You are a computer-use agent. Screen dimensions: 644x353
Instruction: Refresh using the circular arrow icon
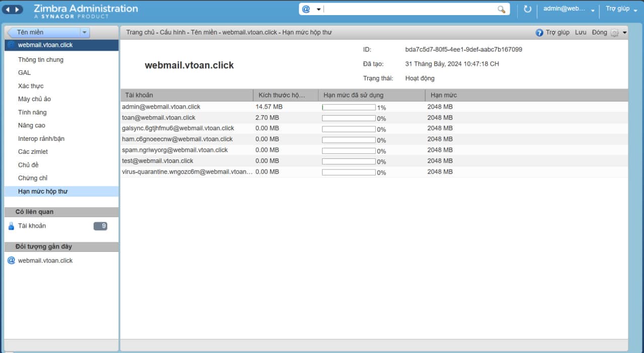[x=527, y=9]
